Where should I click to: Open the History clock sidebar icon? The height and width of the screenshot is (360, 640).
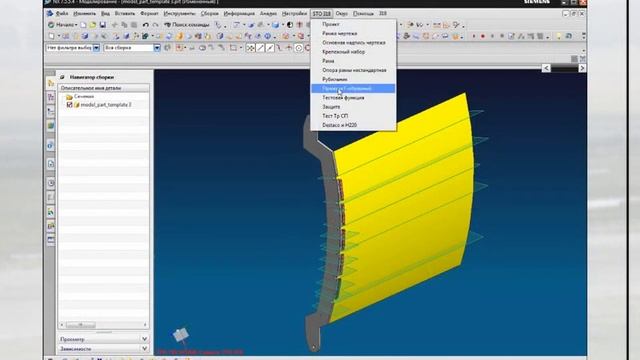(x=51, y=182)
